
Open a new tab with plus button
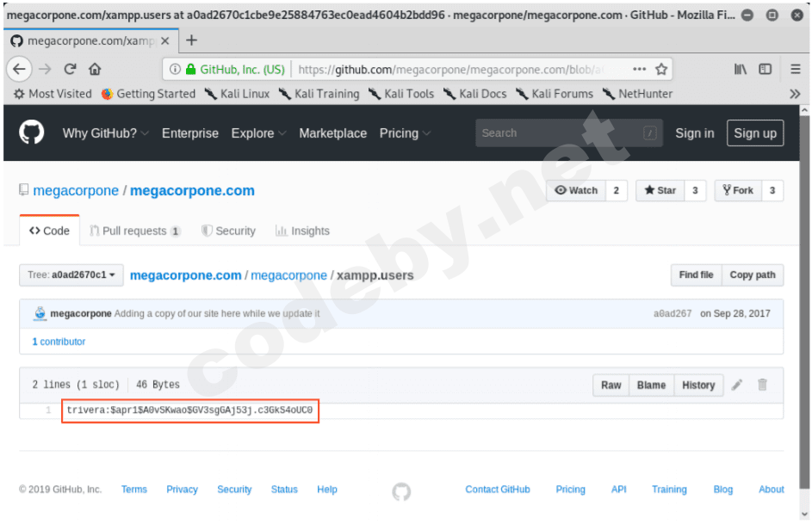(x=192, y=40)
